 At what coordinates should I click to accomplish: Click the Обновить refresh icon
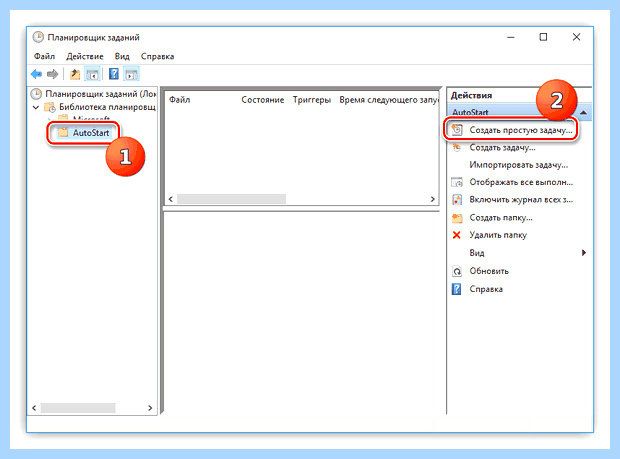click(457, 271)
